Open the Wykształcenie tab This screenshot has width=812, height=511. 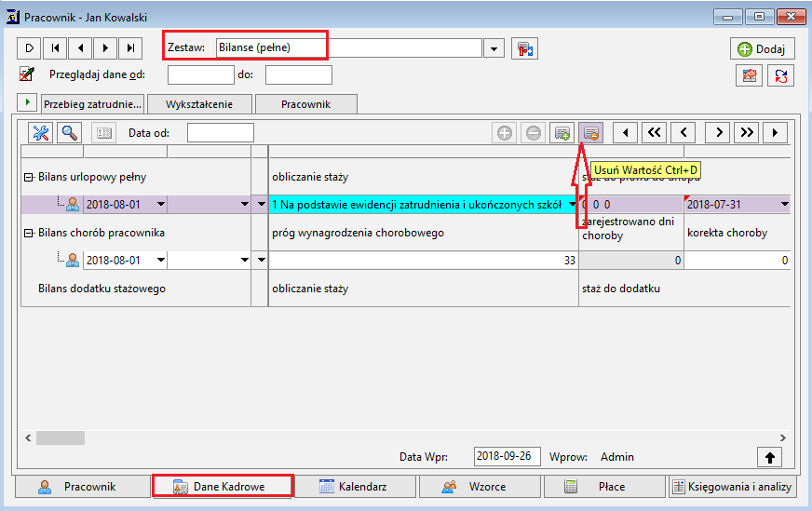pyautogui.click(x=199, y=104)
